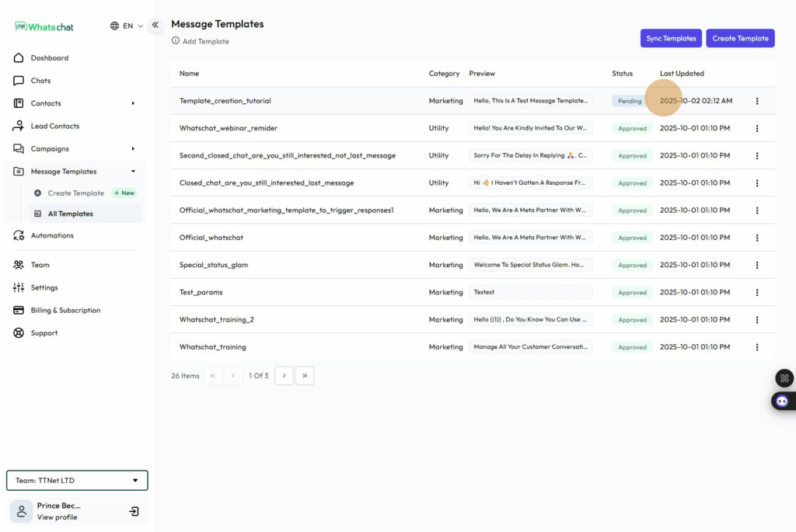This screenshot has width=796, height=532.
Task: Click the Support lifebuoy icon
Action: [19, 333]
